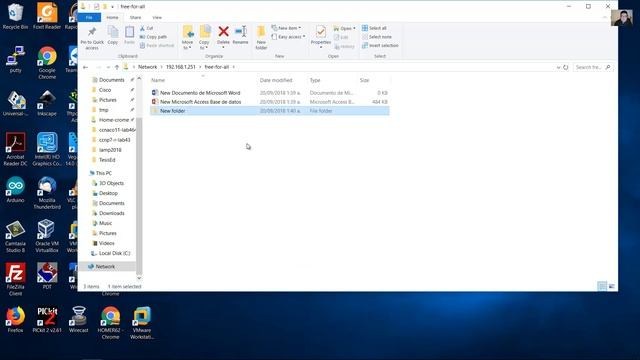Open FileZilla Client desktop shortcut
Image resolution: width=640 pixels, height=360 pixels.
point(15,280)
